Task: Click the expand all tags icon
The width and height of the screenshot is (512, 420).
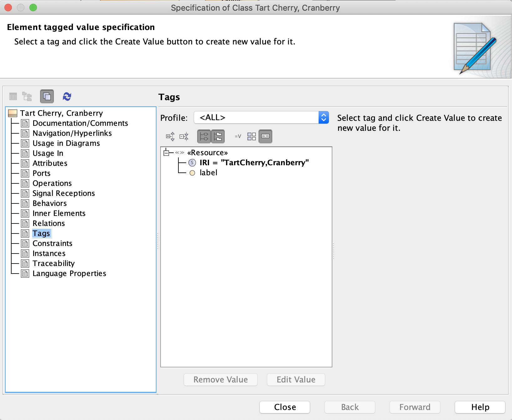Action: 170,136
